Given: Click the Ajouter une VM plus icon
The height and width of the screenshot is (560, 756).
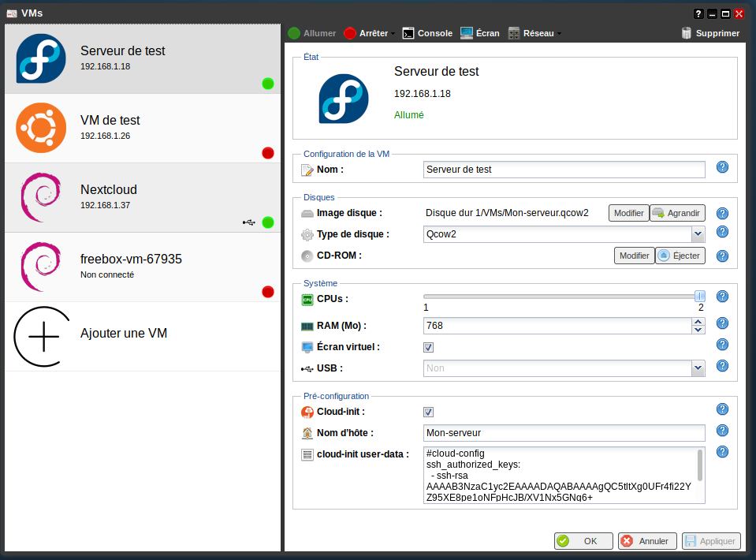Looking at the screenshot, I should [43, 336].
